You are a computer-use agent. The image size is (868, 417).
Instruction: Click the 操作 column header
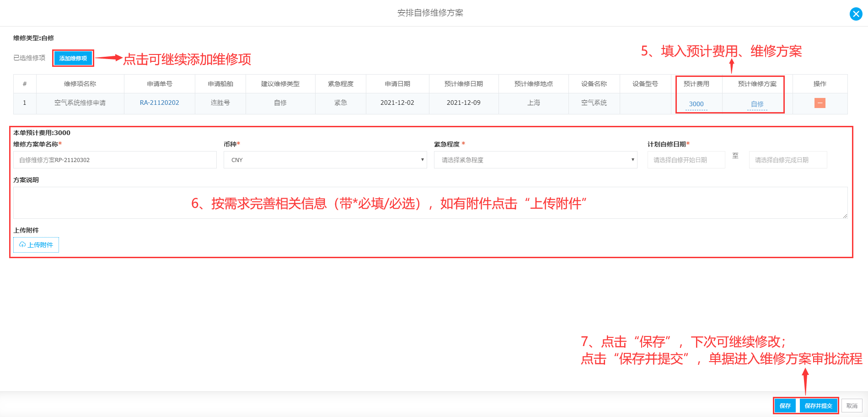pos(820,84)
